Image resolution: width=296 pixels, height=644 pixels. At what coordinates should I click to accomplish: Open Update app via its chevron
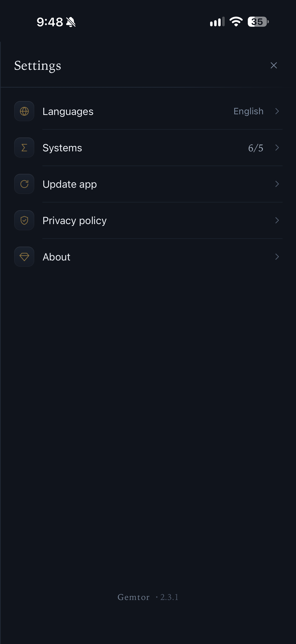pyautogui.click(x=277, y=184)
